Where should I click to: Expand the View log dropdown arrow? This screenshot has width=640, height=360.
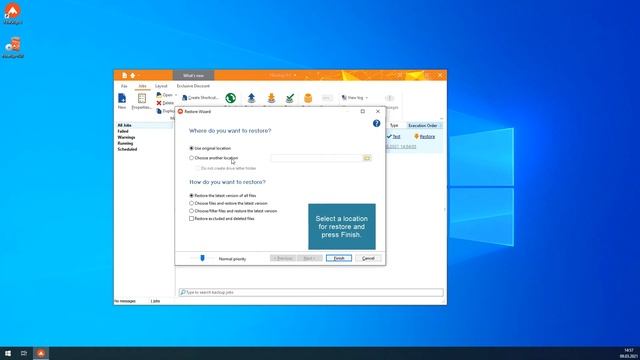point(367,98)
